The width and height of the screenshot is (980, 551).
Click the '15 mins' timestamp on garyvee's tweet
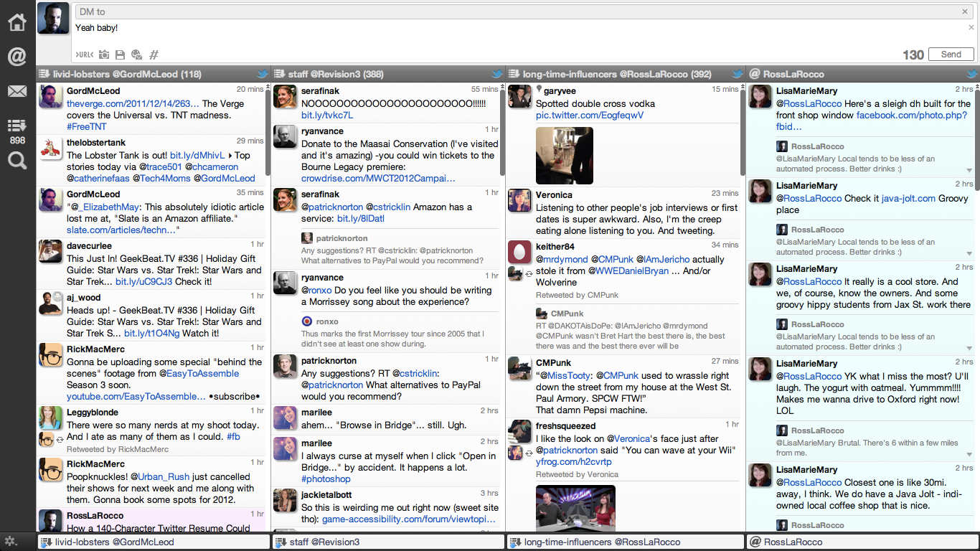click(x=725, y=90)
